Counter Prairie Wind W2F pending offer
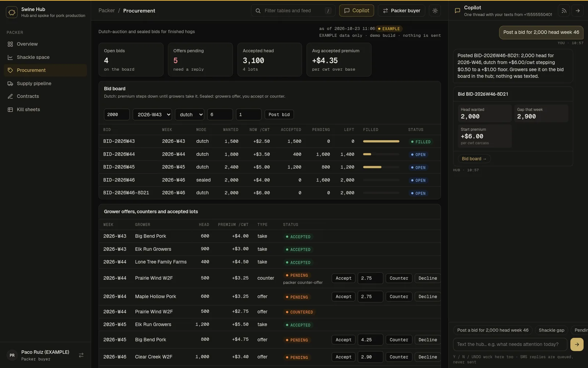Image resolution: width=588 pixels, height=368 pixels. [399, 278]
